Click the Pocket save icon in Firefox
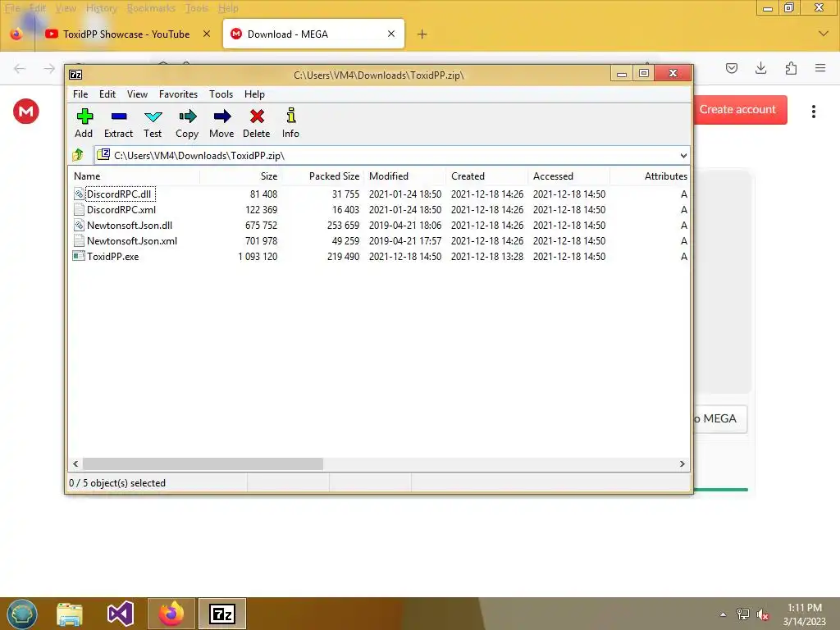 [731, 68]
